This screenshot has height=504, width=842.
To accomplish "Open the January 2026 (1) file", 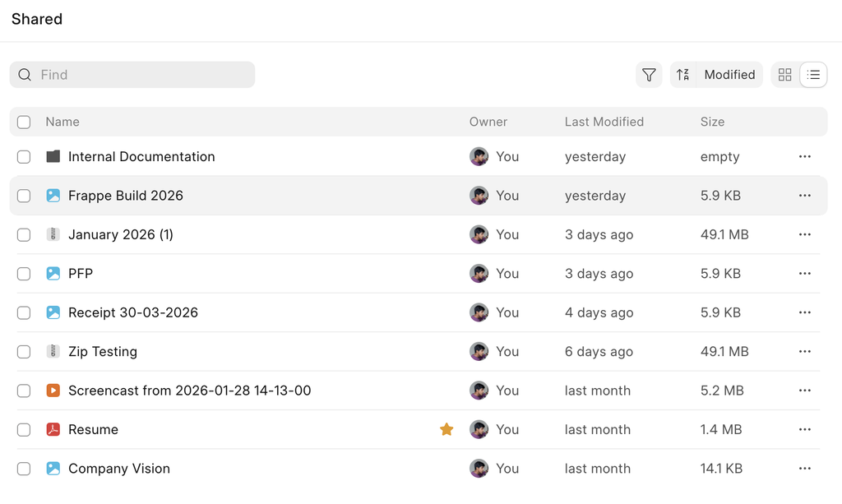I will (x=121, y=234).
